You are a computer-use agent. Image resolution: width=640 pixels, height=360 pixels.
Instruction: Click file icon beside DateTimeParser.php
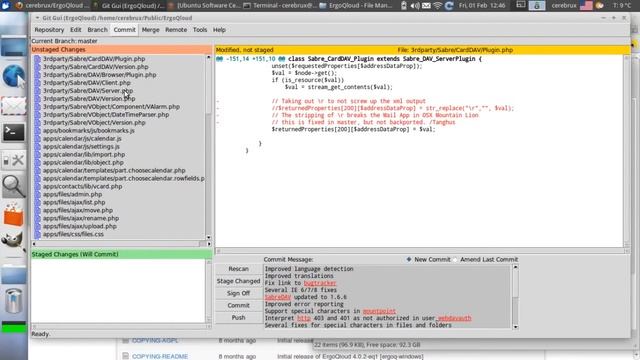[x=38, y=115]
